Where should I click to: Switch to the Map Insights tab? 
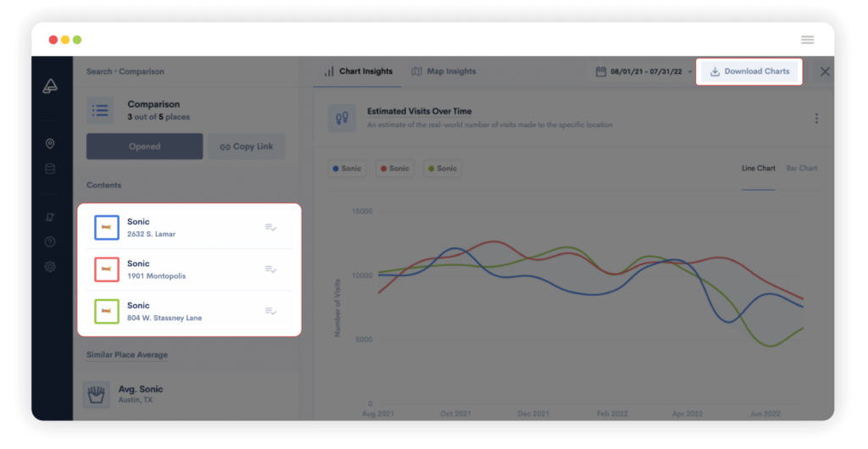(443, 71)
